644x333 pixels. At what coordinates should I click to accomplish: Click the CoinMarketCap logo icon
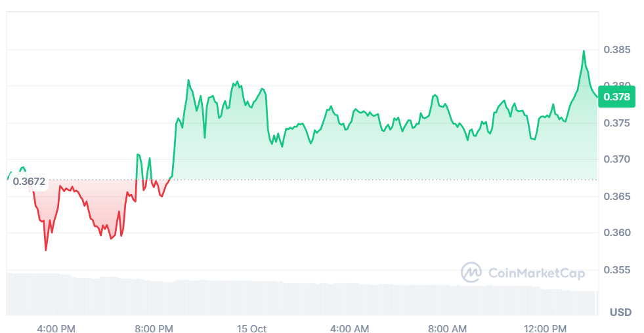click(471, 272)
